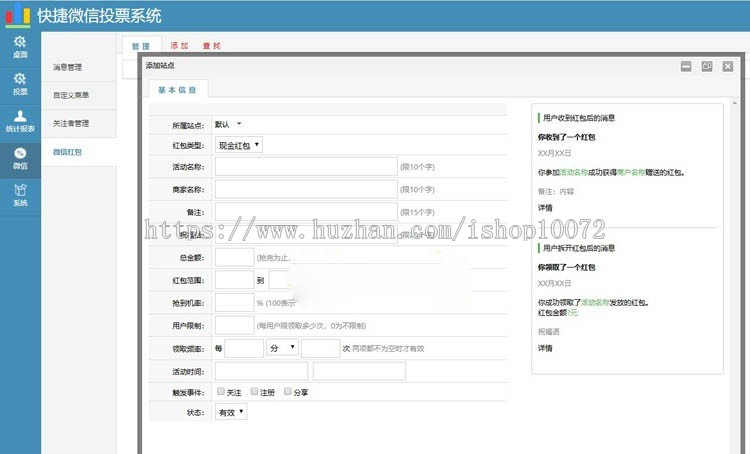Open 消息管理 in the submenu

pos(67,67)
